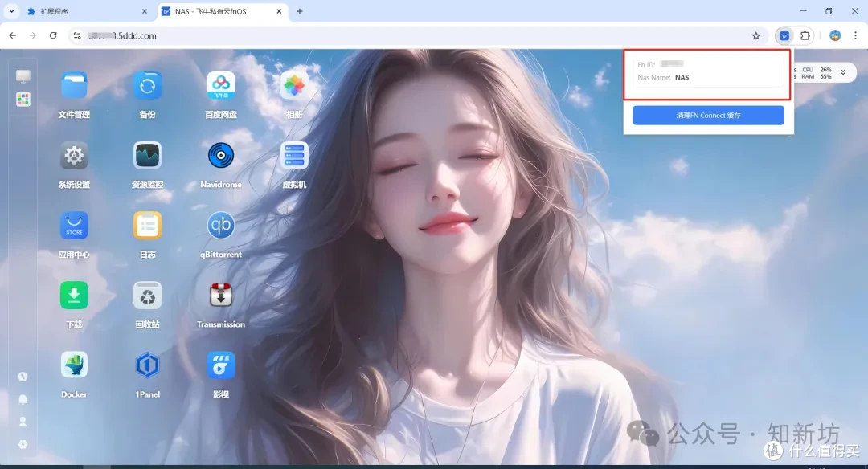This screenshot has width=868, height=469.
Task: Open a new browser tab
Action: (x=300, y=11)
